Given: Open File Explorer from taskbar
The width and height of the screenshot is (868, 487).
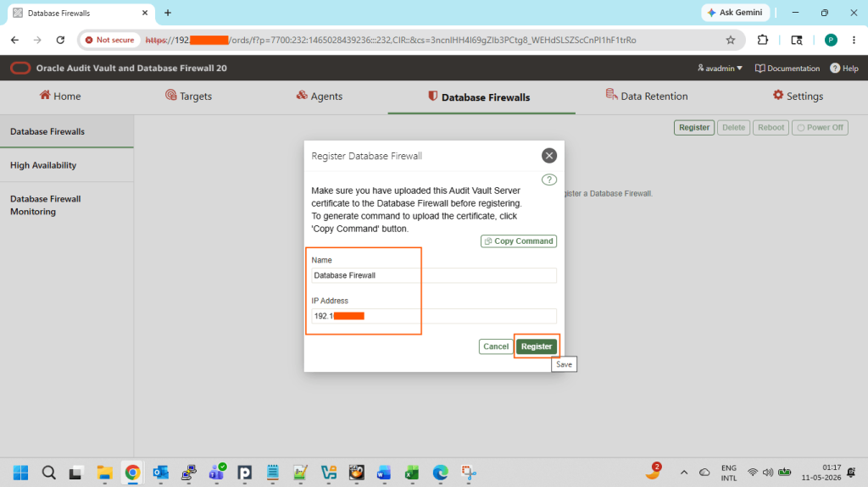Looking at the screenshot, I should (104, 473).
